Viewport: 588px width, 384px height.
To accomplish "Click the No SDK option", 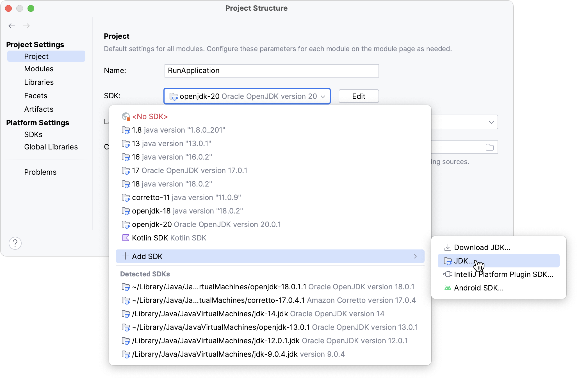I will [x=150, y=116].
